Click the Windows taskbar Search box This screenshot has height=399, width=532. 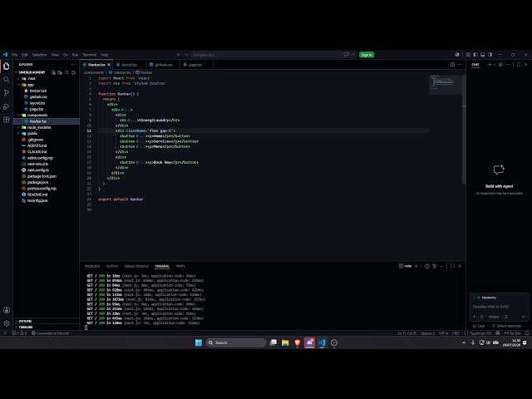(x=236, y=342)
